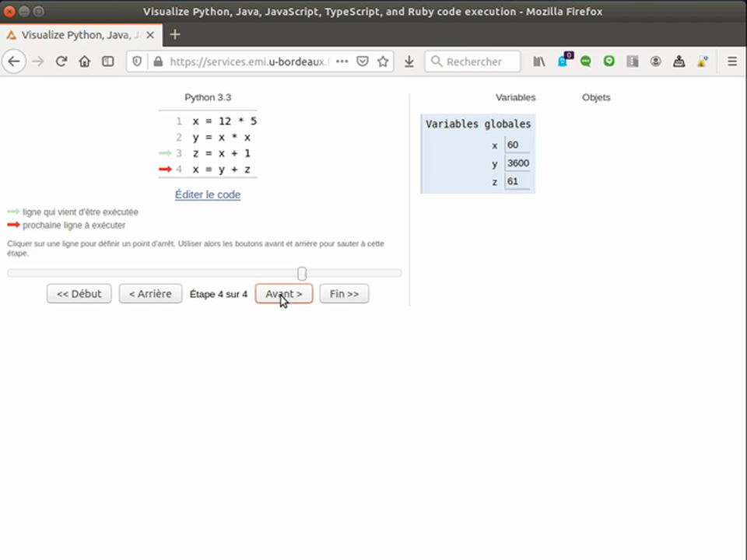Screen dimensions: 747x560
Task: Jump to end with "Fin >>" button
Action: pyautogui.click(x=344, y=293)
